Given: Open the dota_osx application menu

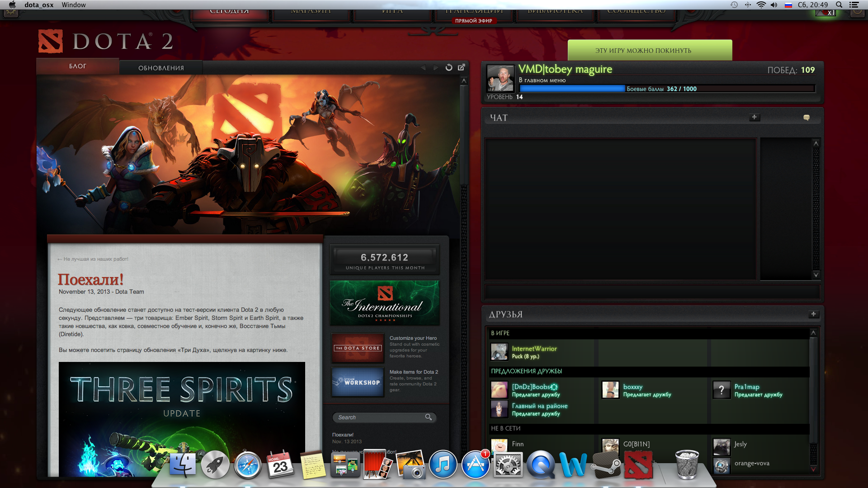Looking at the screenshot, I should point(39,5).
